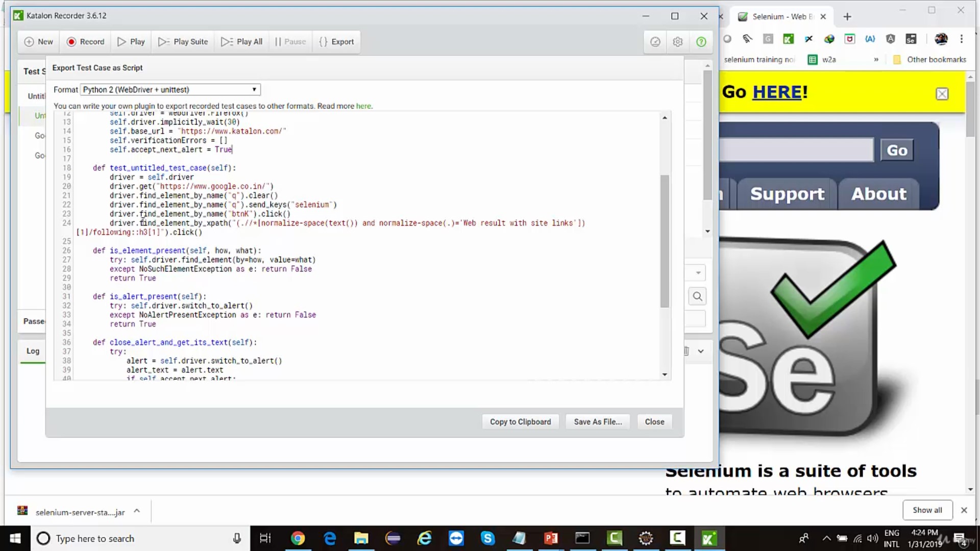Click the New test case button
This screenshot has width=980, height=551.
(39, 42)
